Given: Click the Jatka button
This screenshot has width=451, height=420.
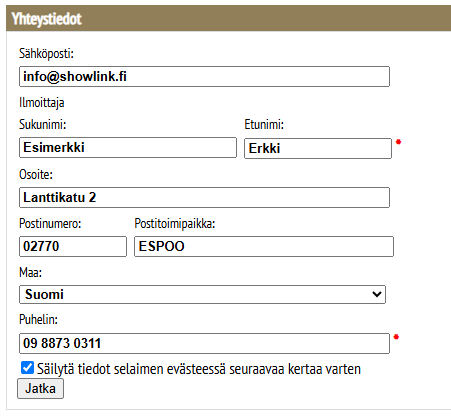Looking at the screenshot, I should [x=40, y=388].
